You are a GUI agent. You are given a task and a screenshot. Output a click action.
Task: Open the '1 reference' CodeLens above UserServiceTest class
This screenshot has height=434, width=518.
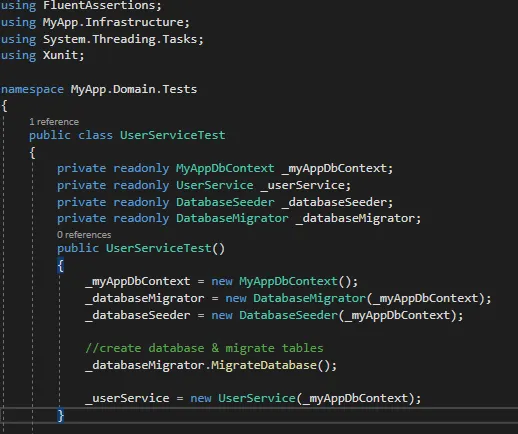pyautogui.click(x=54, y=122)
